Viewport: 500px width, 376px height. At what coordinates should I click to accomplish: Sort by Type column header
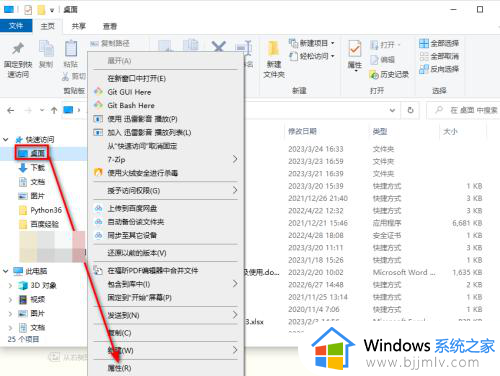(x=380, y=132)
